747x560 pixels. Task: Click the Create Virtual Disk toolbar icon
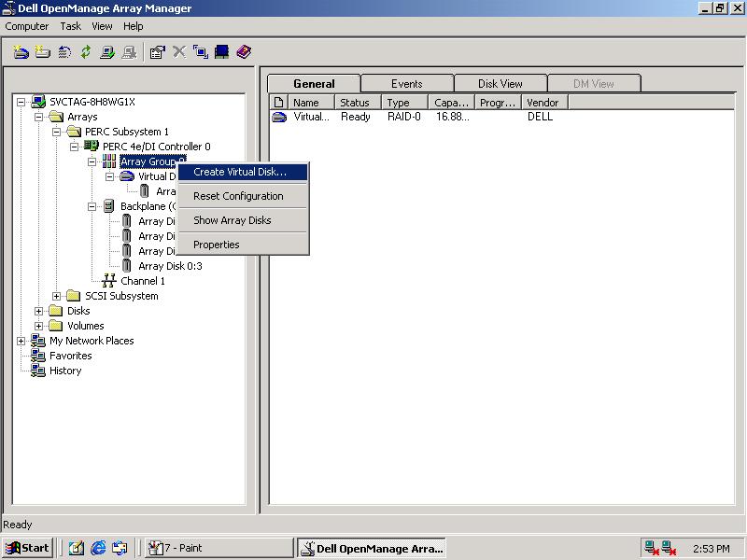21,52
